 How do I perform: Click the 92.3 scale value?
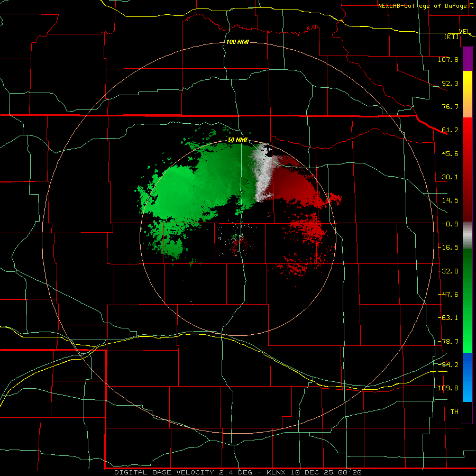click(450, 83)
